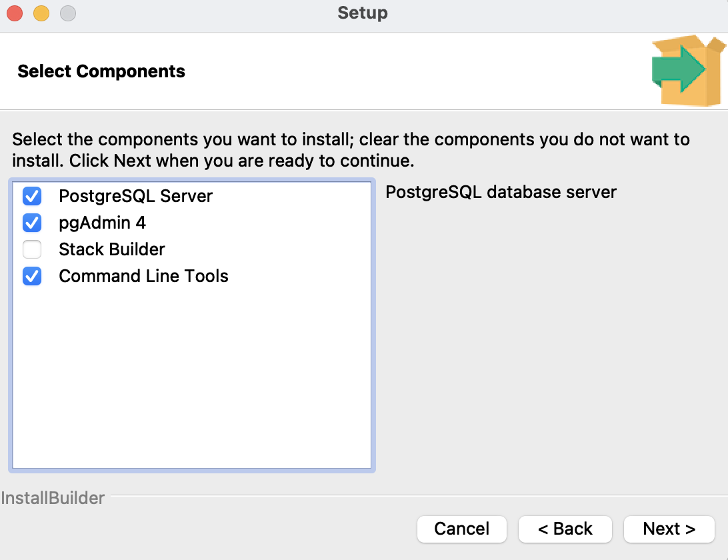Uncheck the PostgreSQL Server checkbox
The image size is (728, 560).
pos(32,197)
